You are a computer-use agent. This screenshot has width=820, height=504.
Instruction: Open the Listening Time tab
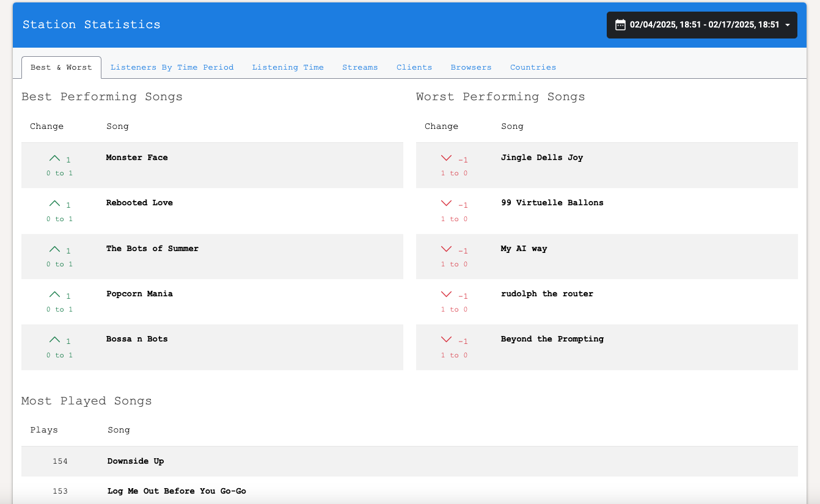(288, 67)
